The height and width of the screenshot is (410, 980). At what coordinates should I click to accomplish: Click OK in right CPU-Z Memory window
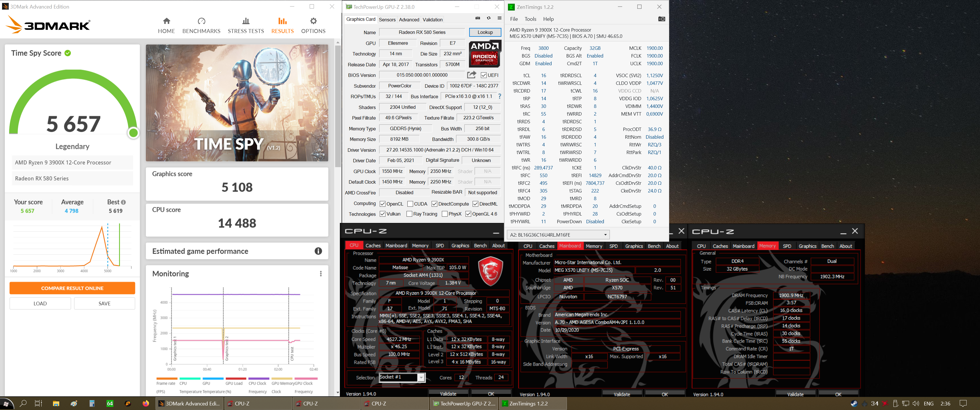click(x=838, y=394)
